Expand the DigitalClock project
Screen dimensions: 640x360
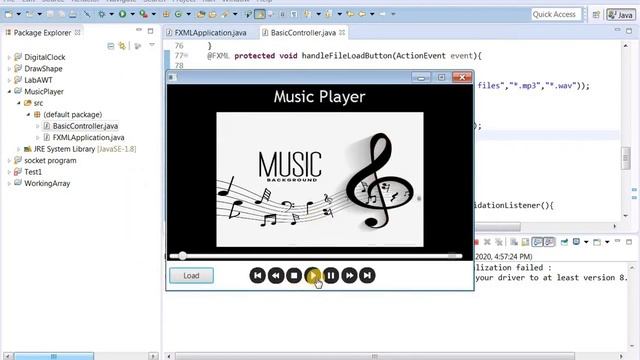pyautogui.click(x=9, y=58)
